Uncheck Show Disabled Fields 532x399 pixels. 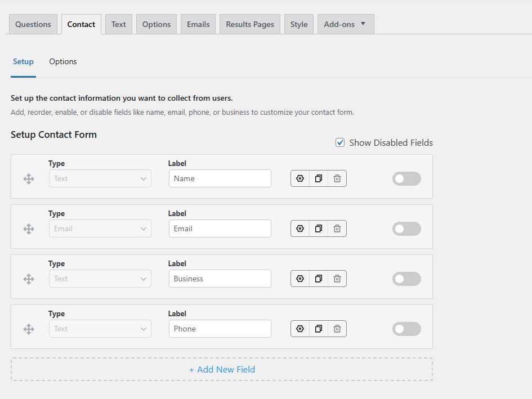(x=340, y=142)
